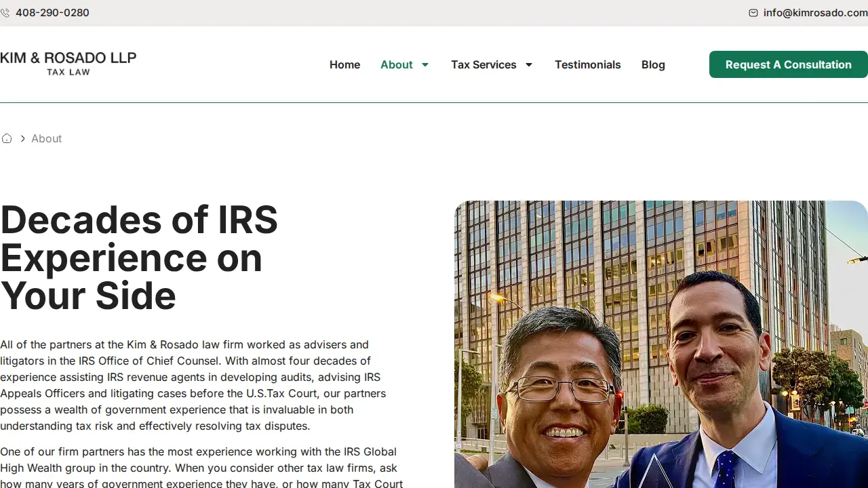This screenshot has height=488, width=868.
Task: Open the Blog page
Action: click(x=653, y=64)
